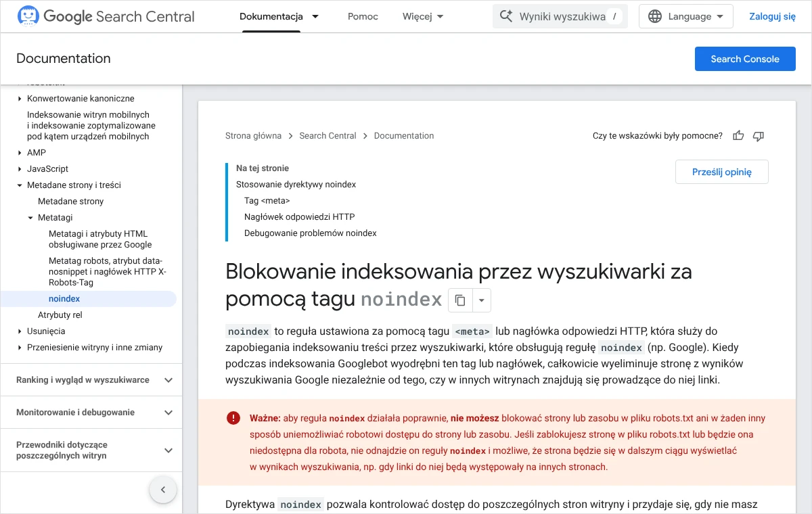This screenshot has width=812, height=514.
Task: Click the red Ważne warning icon
Action: (x=233, y=418)
